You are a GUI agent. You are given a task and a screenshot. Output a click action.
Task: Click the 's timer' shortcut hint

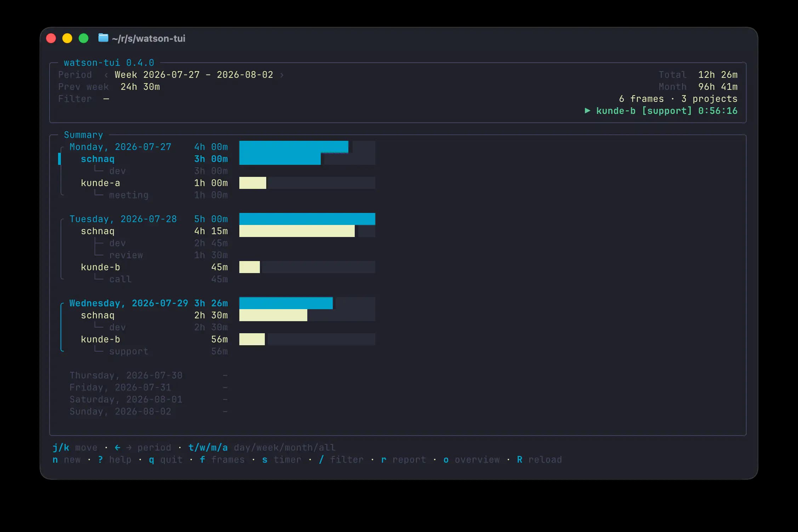pos(282,459)
